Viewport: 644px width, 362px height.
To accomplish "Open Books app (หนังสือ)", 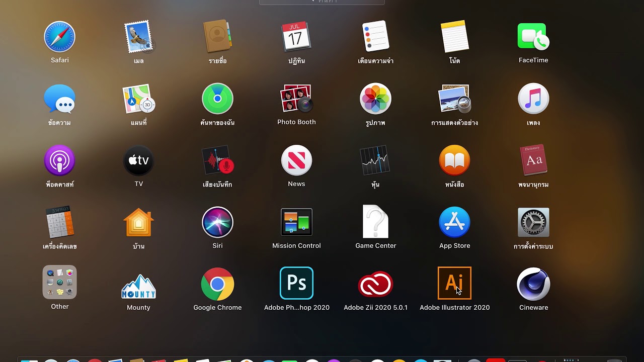I will (454, 161).
